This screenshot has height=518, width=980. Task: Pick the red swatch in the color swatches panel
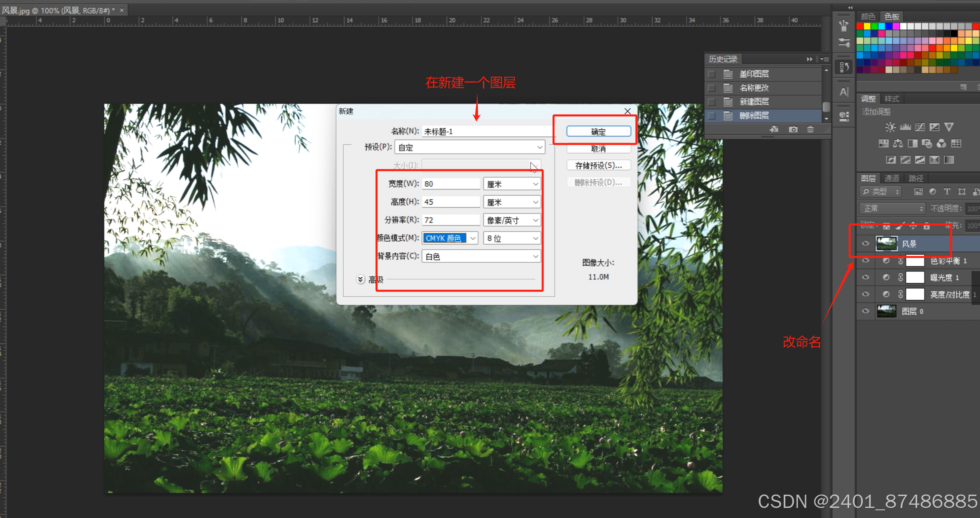click(x=860, y=27)
